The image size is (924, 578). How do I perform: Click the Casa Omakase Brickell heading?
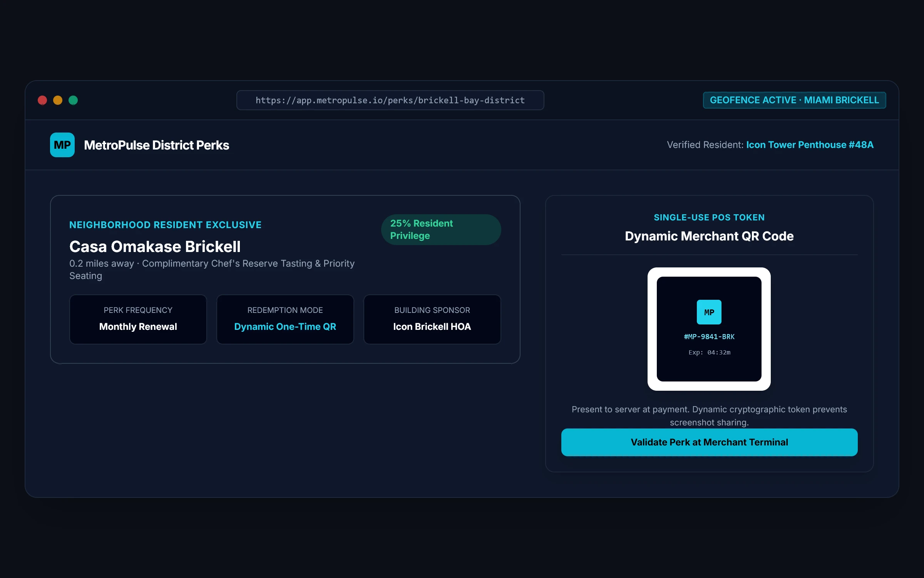point(155,247)
